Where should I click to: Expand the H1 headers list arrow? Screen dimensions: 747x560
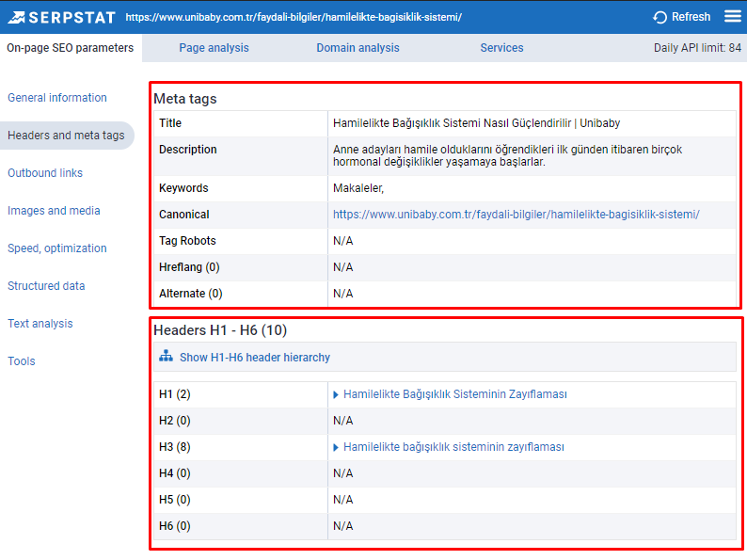336,394
